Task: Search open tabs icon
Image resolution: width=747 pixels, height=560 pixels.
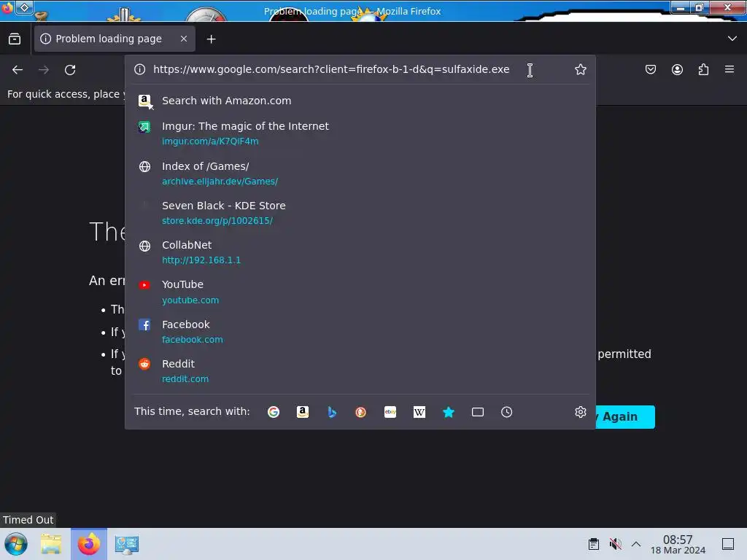Action: pos(477,412)
